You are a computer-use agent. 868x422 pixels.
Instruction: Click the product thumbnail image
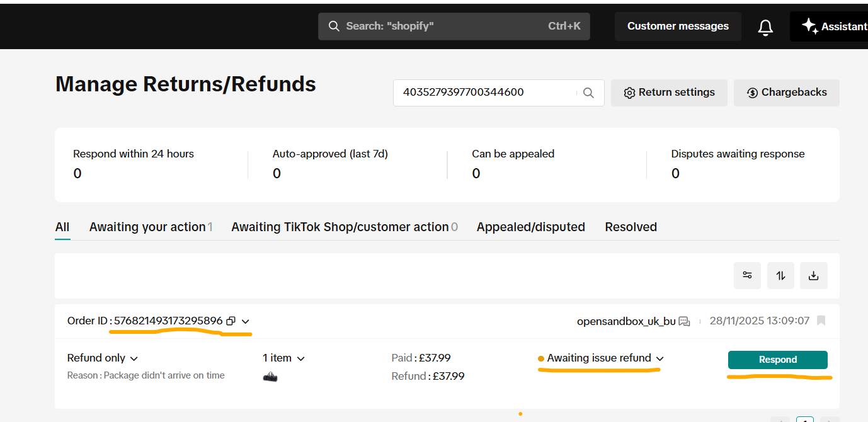270,376
